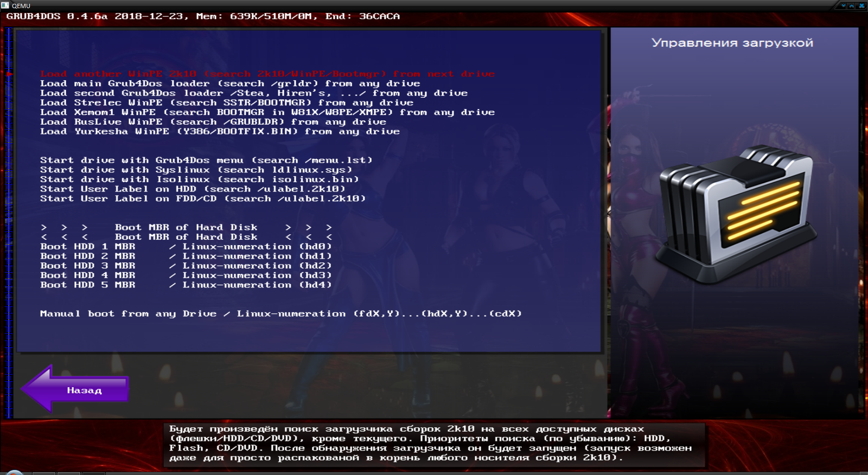This screenshot has width=868, height=475.
Task: Select Start User Label on HDD
Action: tap(193, 189)
